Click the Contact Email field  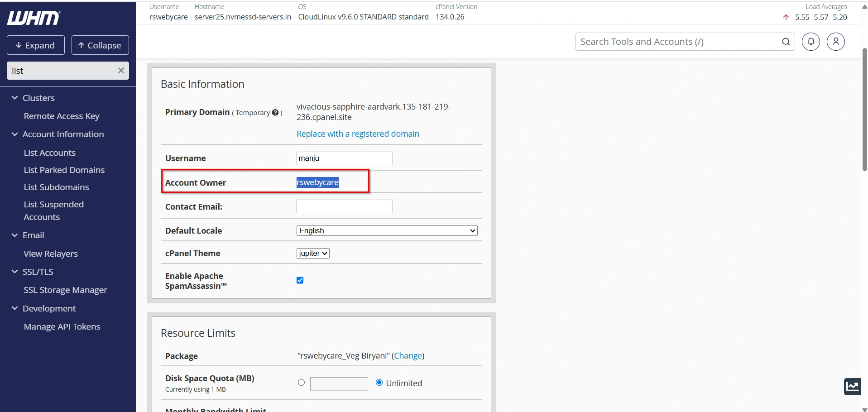click(344, 206)
